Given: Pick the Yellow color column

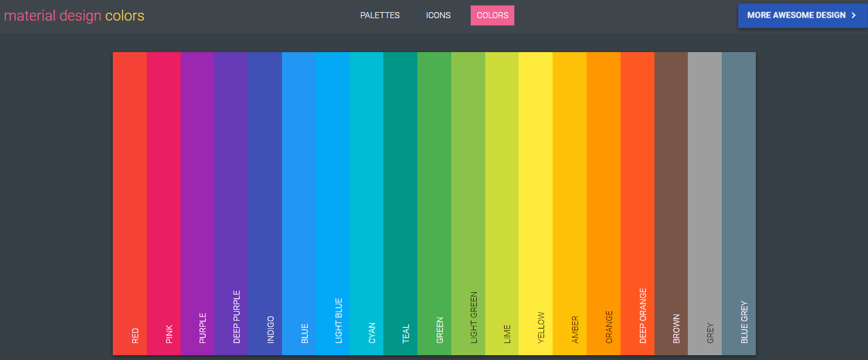Looking at the screenshot, I should point(536,204).
